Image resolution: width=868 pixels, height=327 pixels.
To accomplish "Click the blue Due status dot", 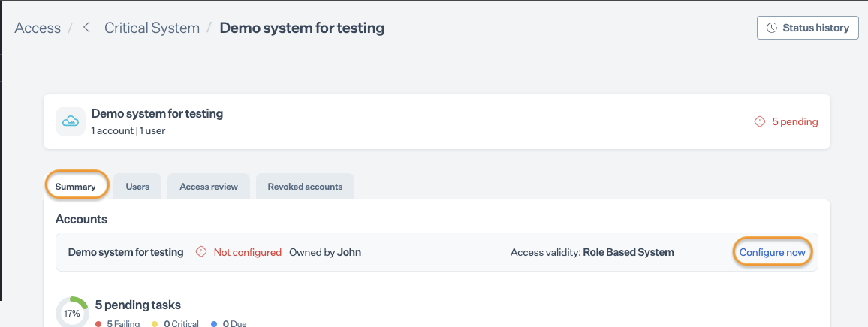I will point(215,324).
